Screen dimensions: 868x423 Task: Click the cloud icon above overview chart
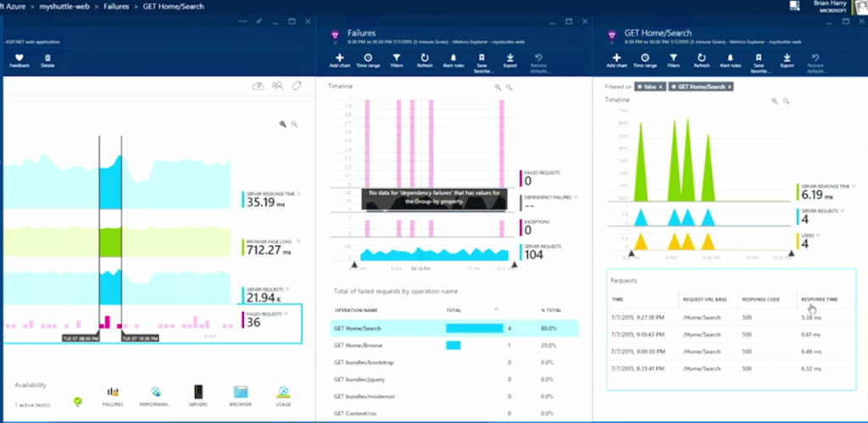[258, 86]
